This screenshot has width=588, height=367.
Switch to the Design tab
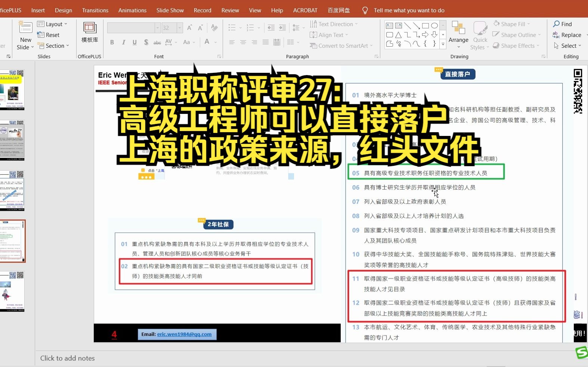pyautogui.click(x=64, y=10)
